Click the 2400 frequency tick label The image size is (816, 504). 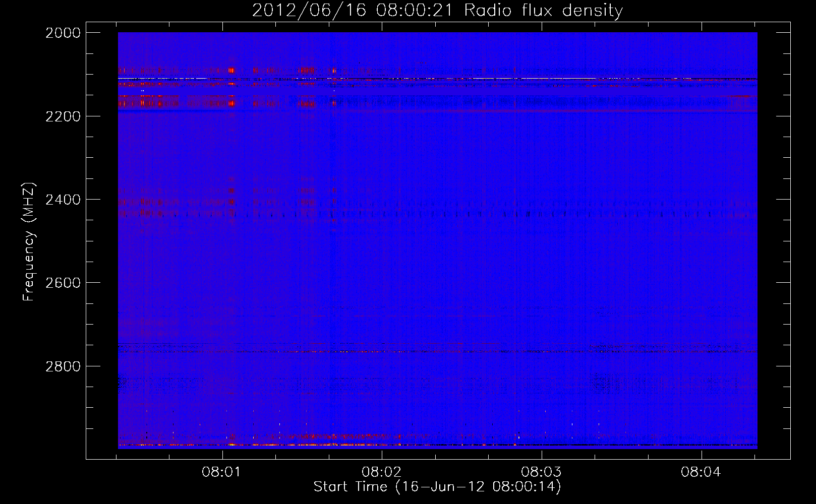coord(63,200)
